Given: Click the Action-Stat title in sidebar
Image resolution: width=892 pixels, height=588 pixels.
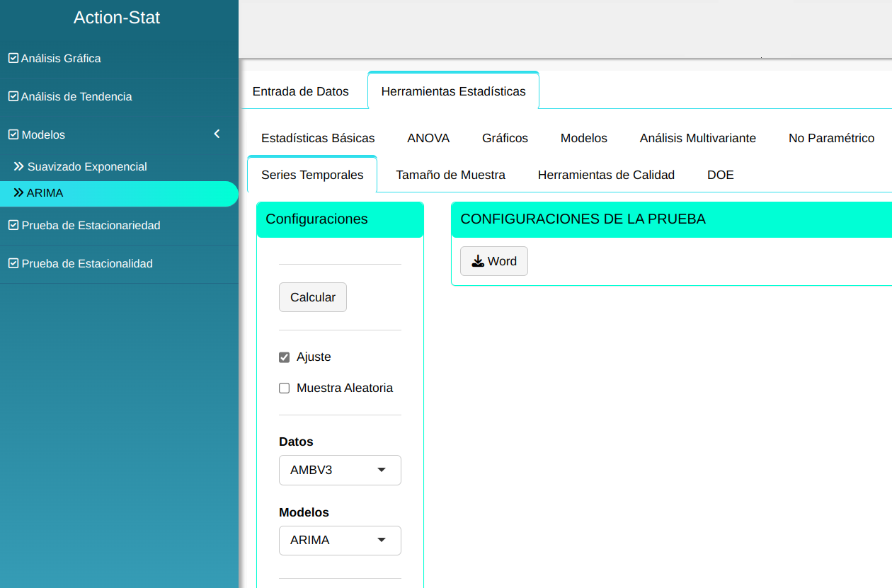Looking at the screenshot, I should (x=117, y=18).
